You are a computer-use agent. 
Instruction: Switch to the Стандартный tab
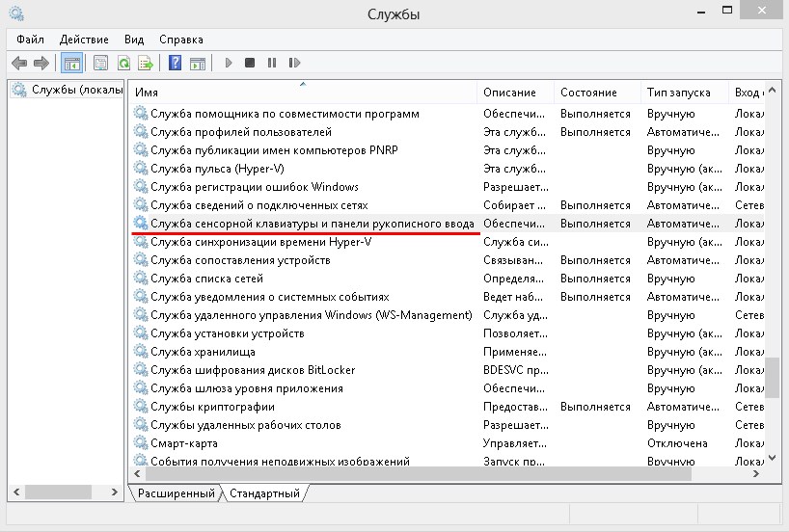tap(264, 493)
